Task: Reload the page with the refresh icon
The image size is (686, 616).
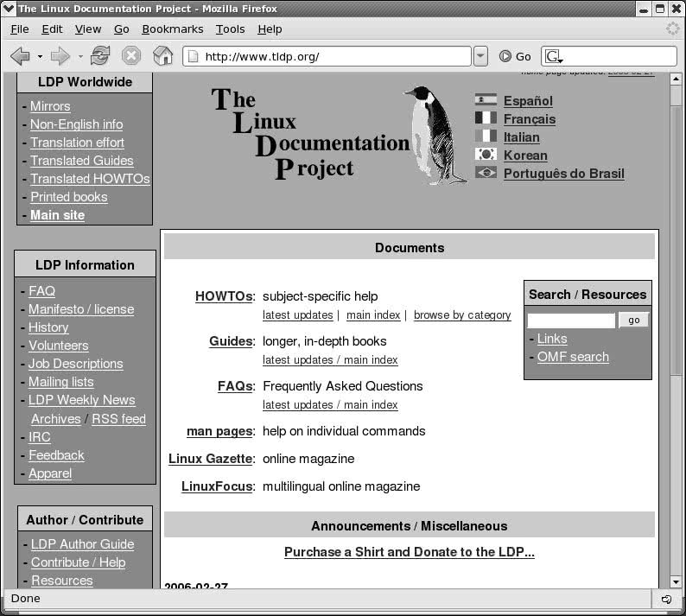Action: (99, 56)
